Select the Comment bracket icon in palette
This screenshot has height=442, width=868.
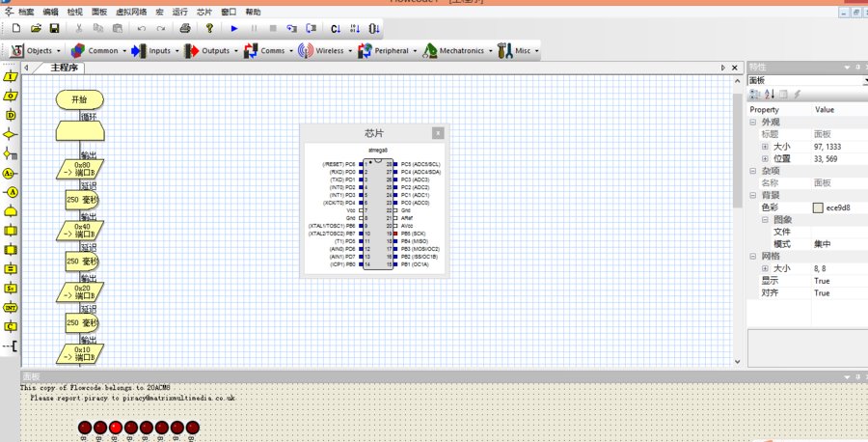[x=10, y=346]
